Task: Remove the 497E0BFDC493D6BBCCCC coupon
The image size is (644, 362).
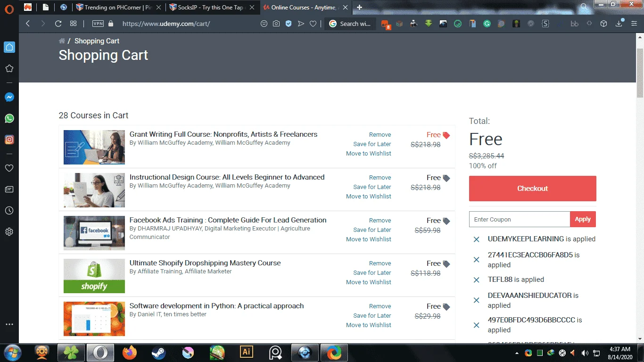Action: 477,325
